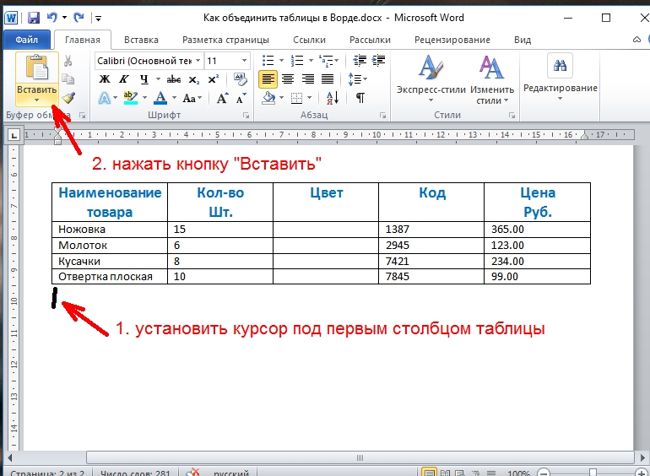
Task: Open Экспресс-стили gallery
Action: [431, 79]
